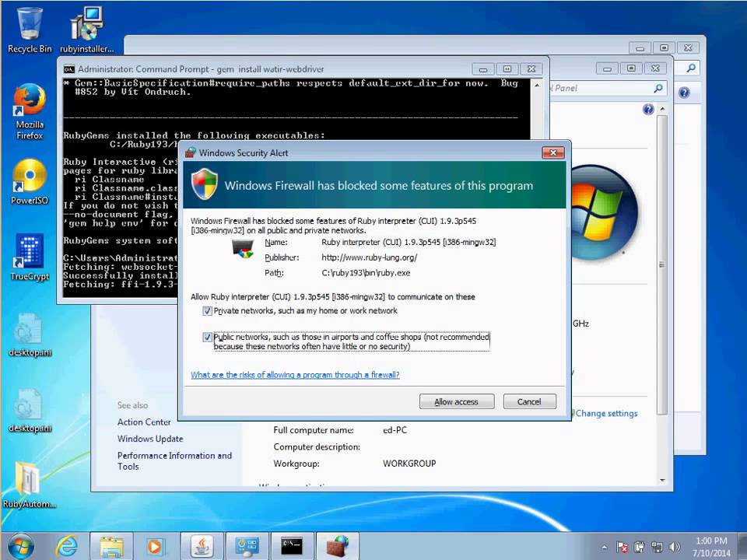Open the firewall risks help link

pos(295,375)
